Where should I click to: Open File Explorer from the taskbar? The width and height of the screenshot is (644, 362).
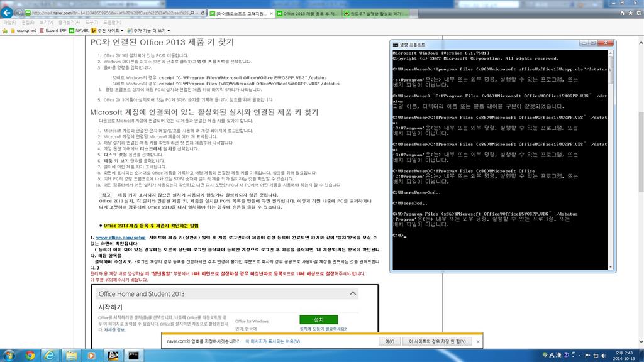pos(71,356)
